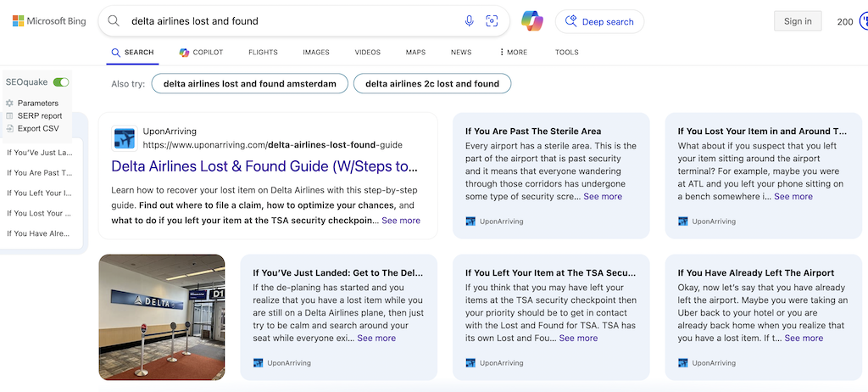Click heading 'If You Have Already Left The Airport'
Screen dimensions: 868x392
tap(755, 273)
